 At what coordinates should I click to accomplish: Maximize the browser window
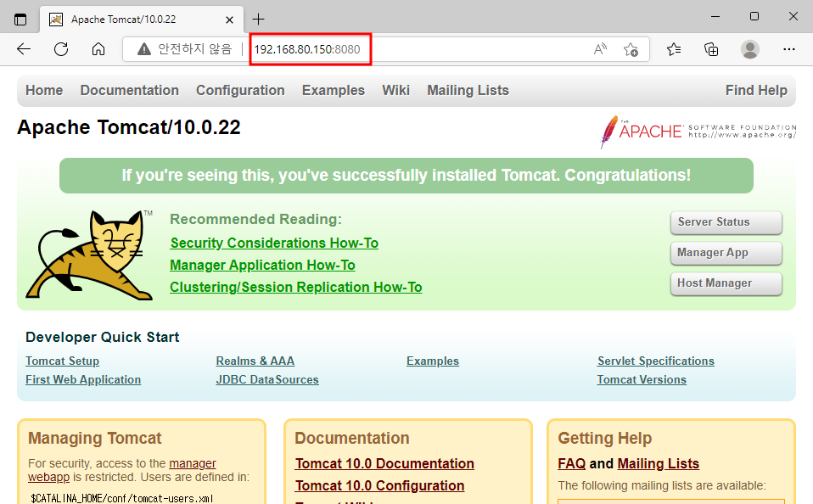(754, 17)
